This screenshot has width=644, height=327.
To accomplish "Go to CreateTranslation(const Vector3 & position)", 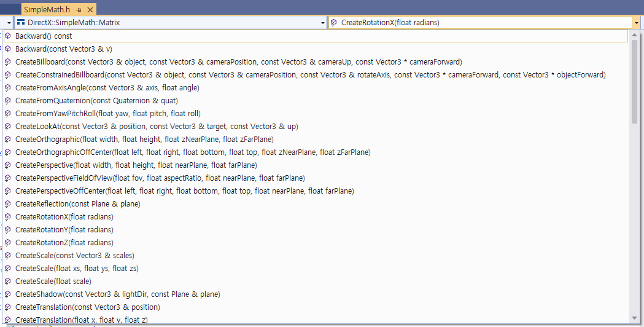I will [316, 307].
